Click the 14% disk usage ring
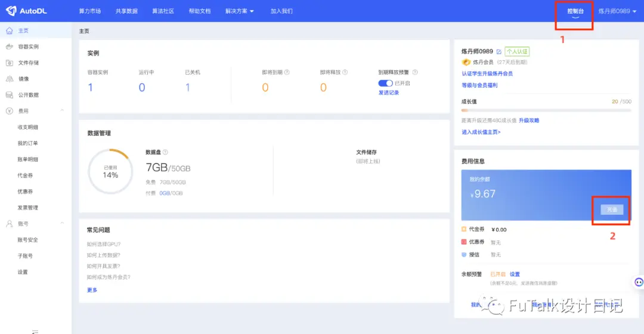This screenshot has width=644, height=334. (110, 171)
